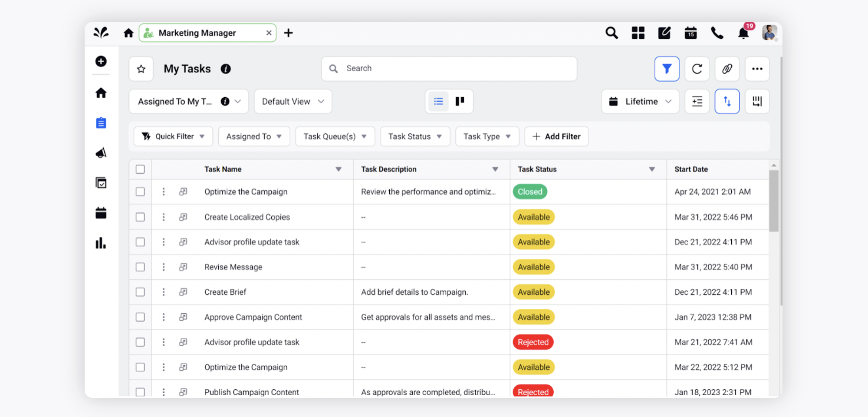Image resolution: width=868 pixels, height=417 pixels.
Task: Open Task Status column header arrow
Action: pyautogui.click(x=652, y=169)
